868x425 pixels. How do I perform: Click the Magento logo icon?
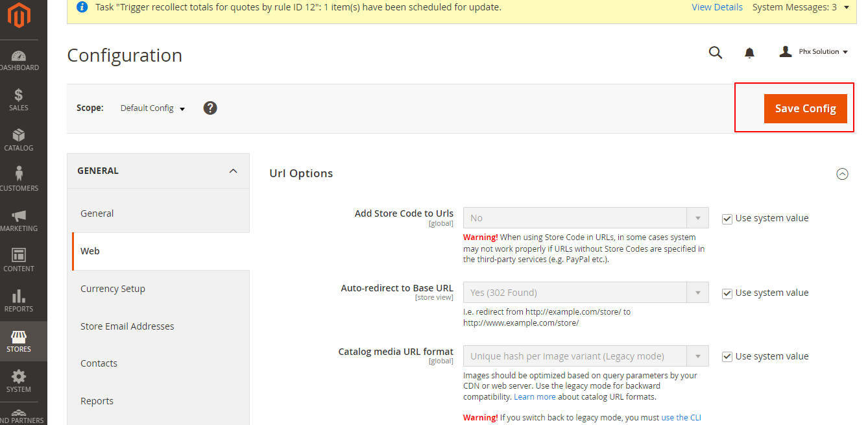pyautogui.click(x=19, y=16)
